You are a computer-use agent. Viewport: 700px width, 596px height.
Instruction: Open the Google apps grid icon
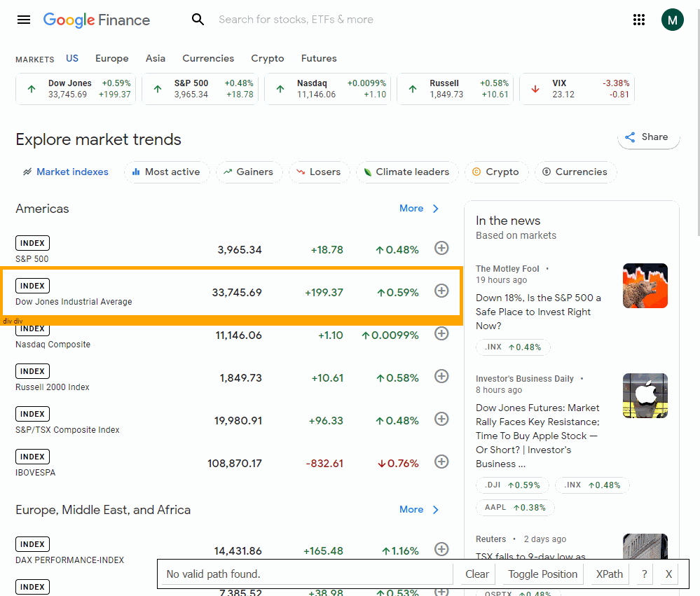pyautogui.click(x=638, y=20)
